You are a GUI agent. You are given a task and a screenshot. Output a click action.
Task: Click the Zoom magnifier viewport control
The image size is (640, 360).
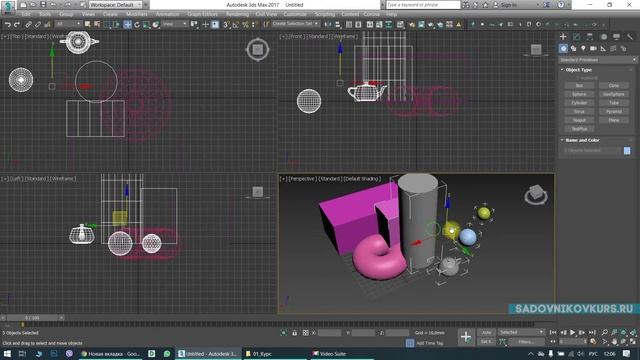pos(604,332)
